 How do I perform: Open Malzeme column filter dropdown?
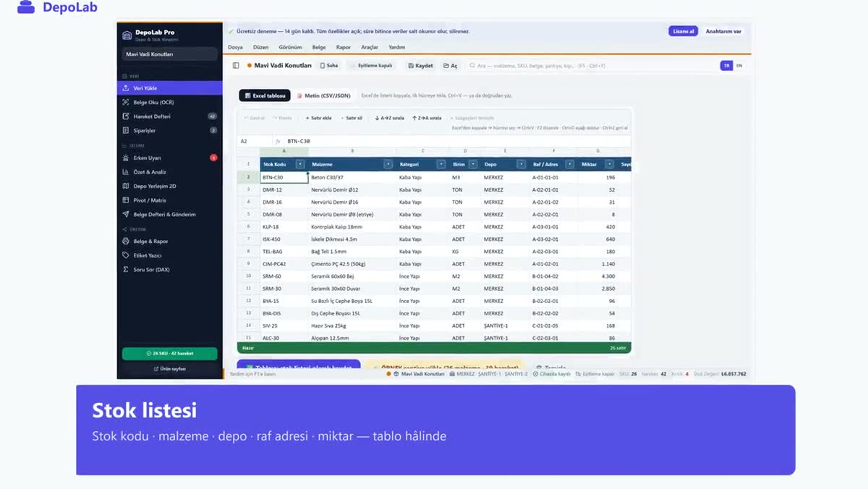[x=388, y=164]
